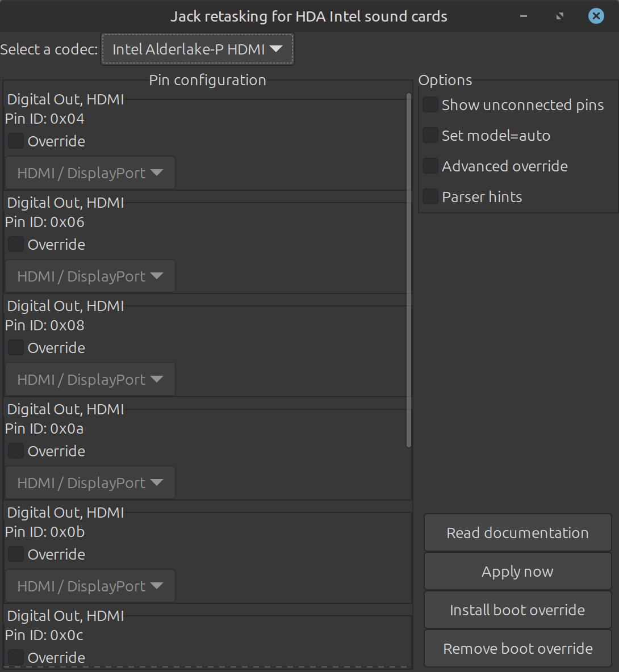The image size is (619, 672).
Task: Expand HDMI / DisplayPort dropdown for pin 0x06
Action: [90, 276]
